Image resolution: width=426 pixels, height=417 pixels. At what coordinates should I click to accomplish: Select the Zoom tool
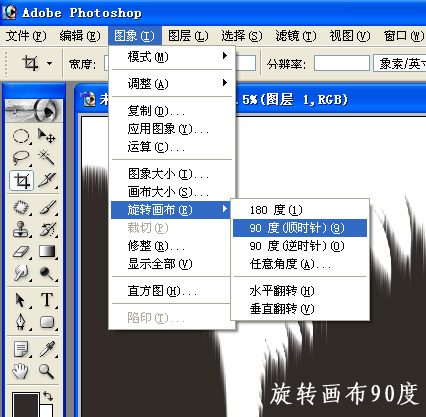[46, 371]
